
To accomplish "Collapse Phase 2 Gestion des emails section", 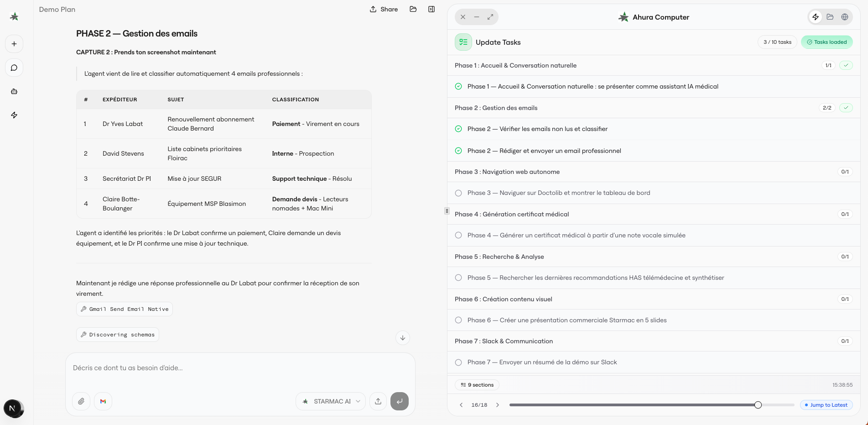I will pos(654,108).
